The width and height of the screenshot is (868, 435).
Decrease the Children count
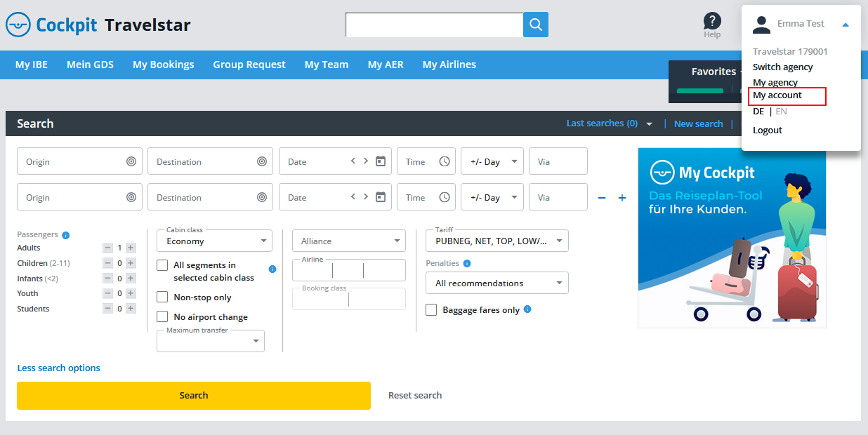(x=107, y=263)
